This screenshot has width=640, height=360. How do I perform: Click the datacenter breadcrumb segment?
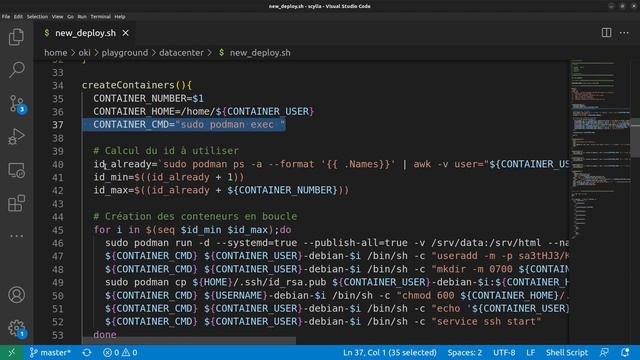click(x=181, y=53)
